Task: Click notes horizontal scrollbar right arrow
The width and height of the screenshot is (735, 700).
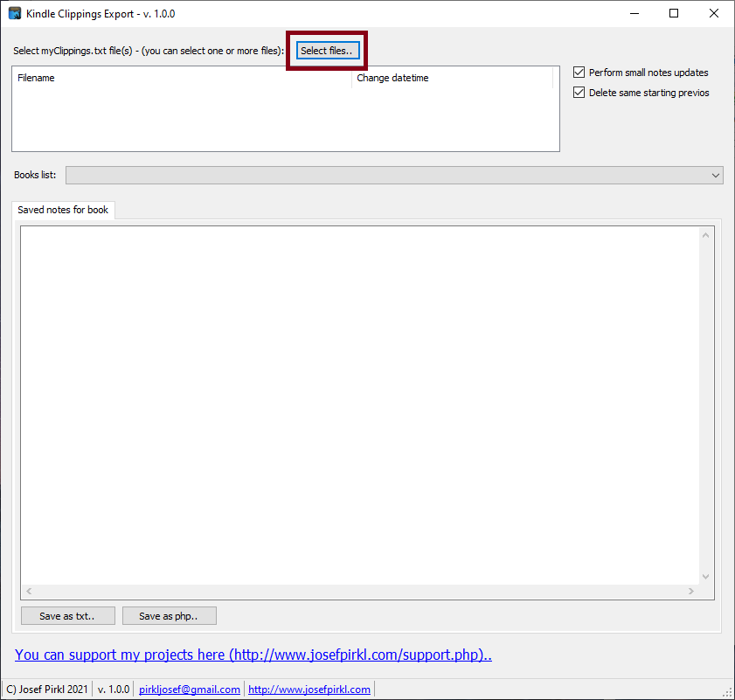Action: click(691, 592)
